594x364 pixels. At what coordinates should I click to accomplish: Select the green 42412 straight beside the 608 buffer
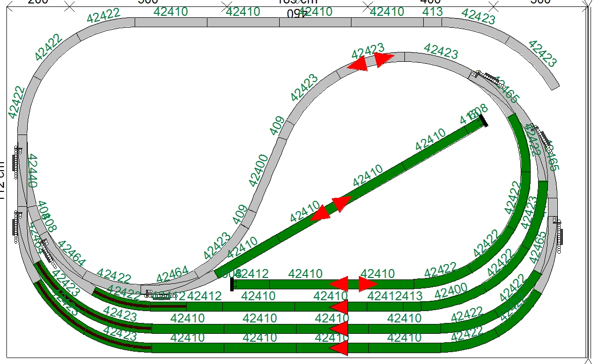(x=251, y=284)
